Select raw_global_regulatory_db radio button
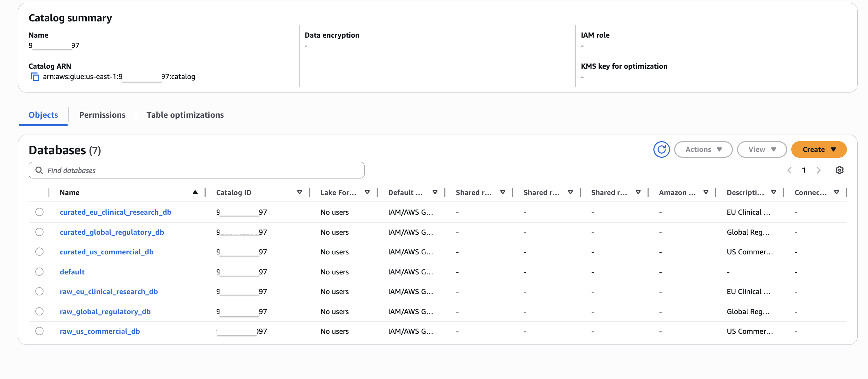 39,311
